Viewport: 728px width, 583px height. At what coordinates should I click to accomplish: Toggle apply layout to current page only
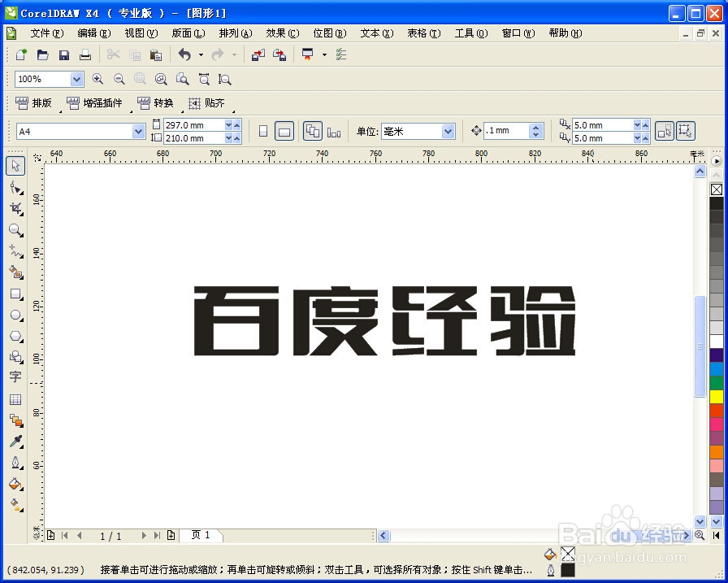coord(334,132)
